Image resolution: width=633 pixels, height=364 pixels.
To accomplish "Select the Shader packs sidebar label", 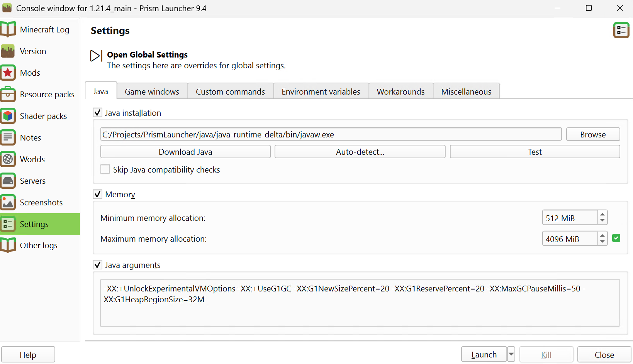I will [x=43, y=116].
